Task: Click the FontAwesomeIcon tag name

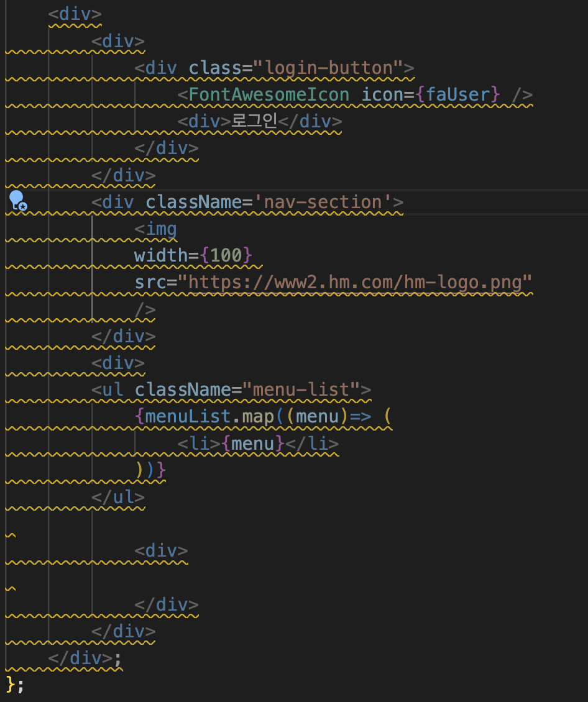Action: tap(269, 95)
